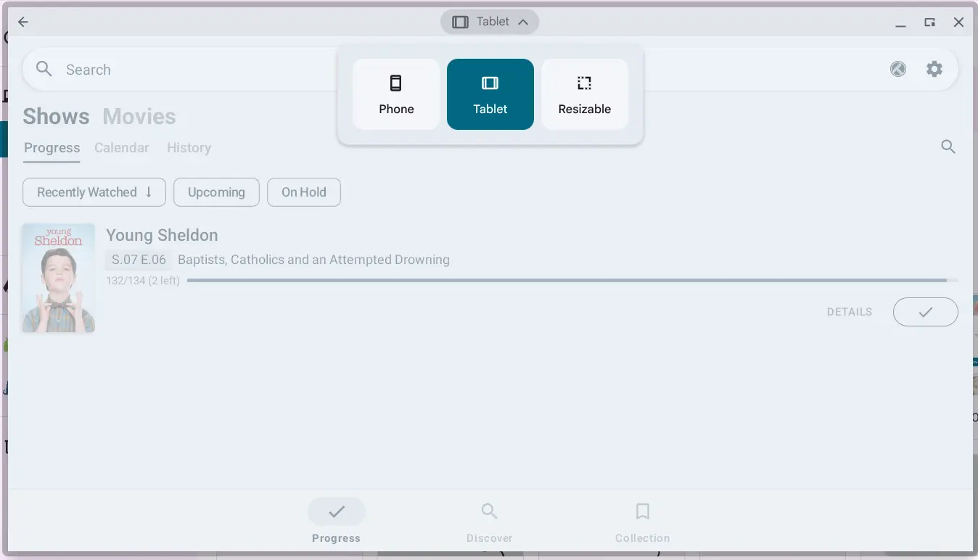Image resolution: width=978 pixels, height=560 pixels.
Task: Go back with the arrow icon
Action: click(x=23, y=22)
